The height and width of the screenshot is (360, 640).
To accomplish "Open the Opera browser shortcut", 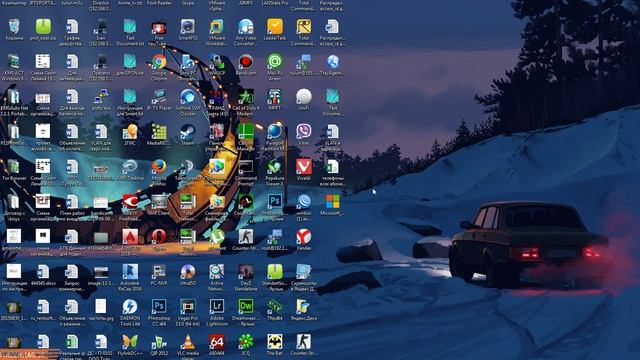I will click(159, 237).
